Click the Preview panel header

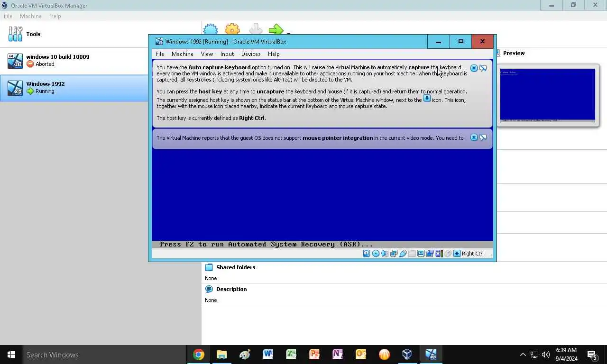[514, 53]
